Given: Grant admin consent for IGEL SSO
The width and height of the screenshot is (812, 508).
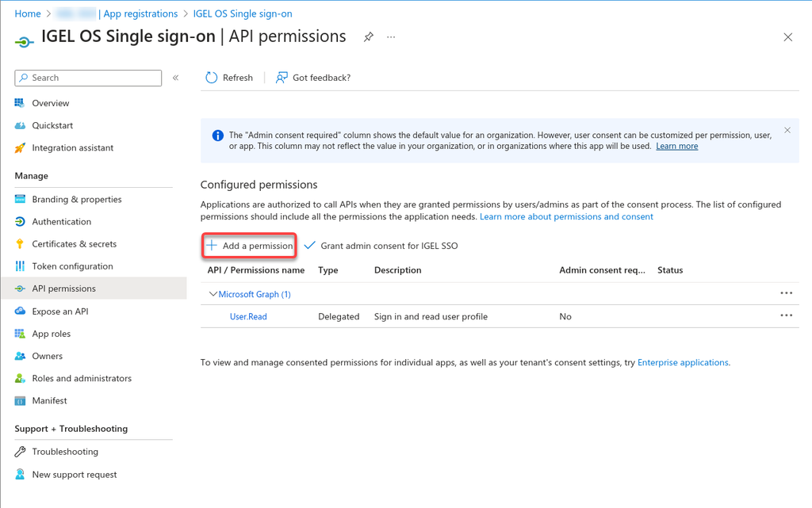Looking at the screenshot, I should point(381,246).
